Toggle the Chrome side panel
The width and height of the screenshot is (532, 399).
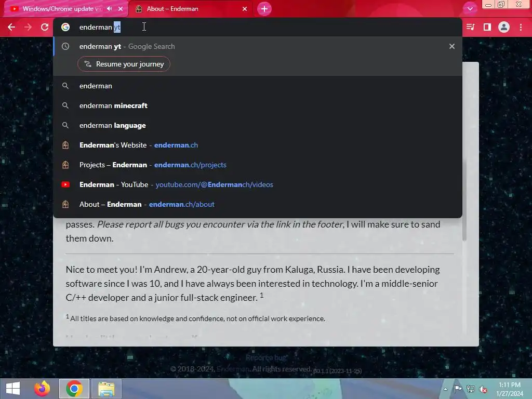tap(487, 27)
